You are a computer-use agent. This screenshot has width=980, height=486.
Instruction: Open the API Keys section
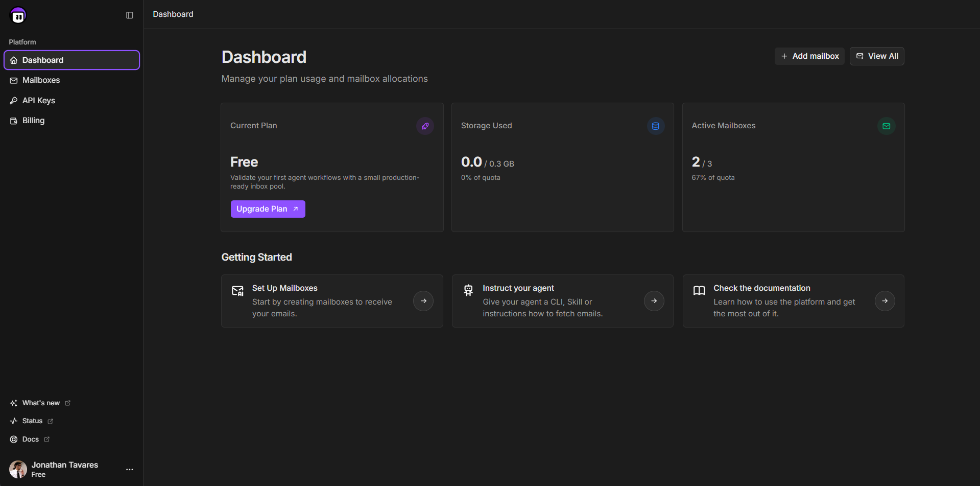(x=38, y=101)
